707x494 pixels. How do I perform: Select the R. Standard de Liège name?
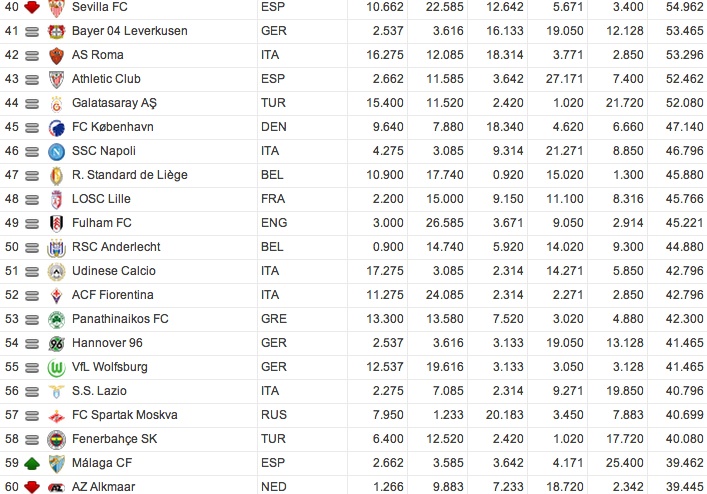(x=129, y=175)
